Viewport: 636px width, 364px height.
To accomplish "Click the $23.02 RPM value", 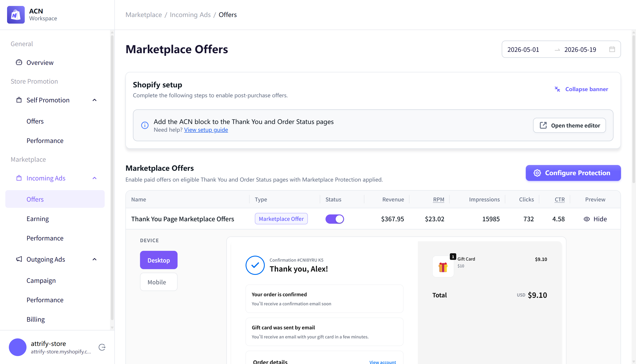I will 435,219.
